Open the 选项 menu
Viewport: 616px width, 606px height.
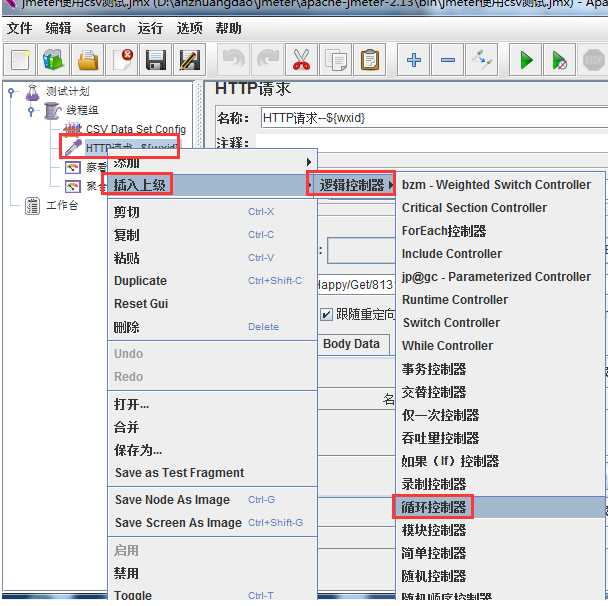(x=189, y=28)
